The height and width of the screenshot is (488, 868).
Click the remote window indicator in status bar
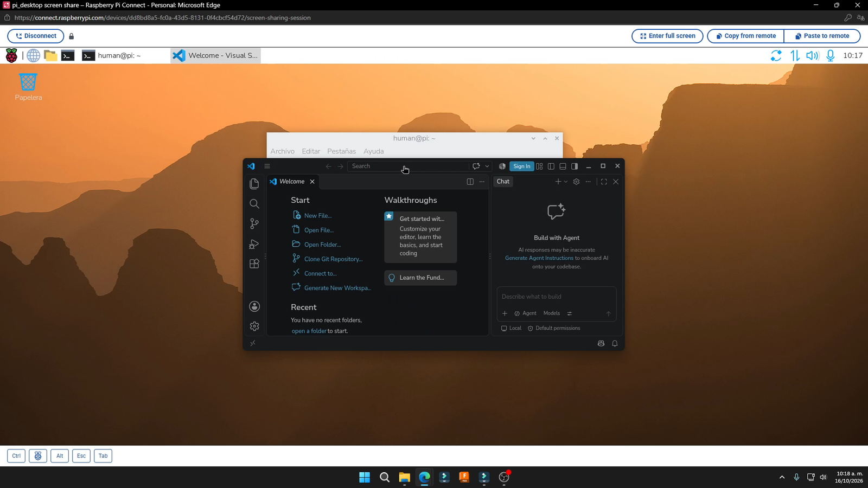253,343
